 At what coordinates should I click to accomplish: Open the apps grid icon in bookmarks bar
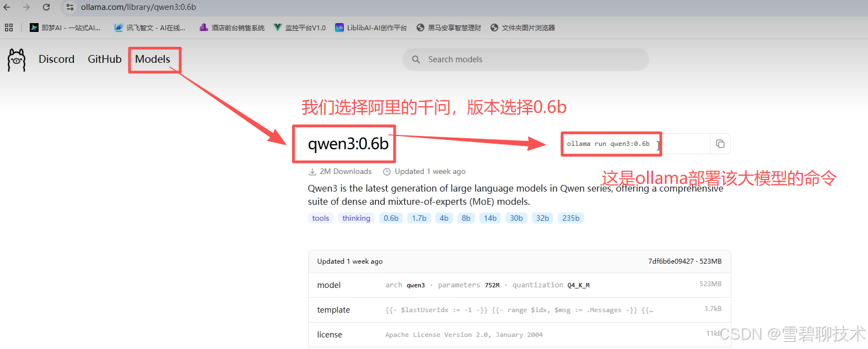(9, 28)
